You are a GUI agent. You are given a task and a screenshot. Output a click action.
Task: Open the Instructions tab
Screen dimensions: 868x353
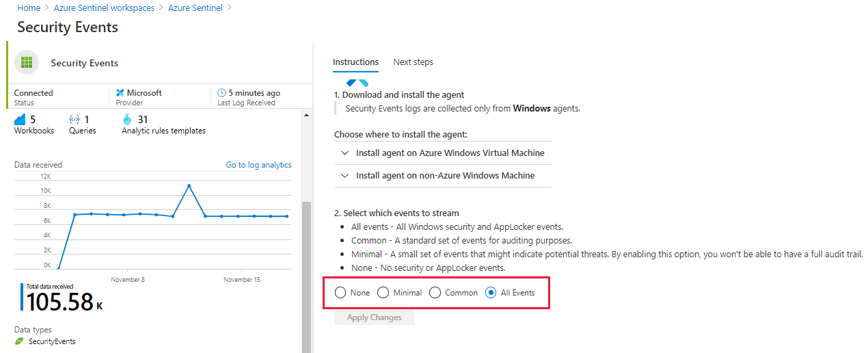point(355,62)
